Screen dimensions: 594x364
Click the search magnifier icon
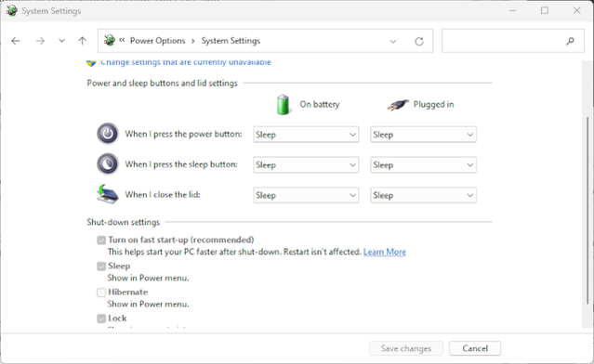pyautogui.click(x=570, y=41)
